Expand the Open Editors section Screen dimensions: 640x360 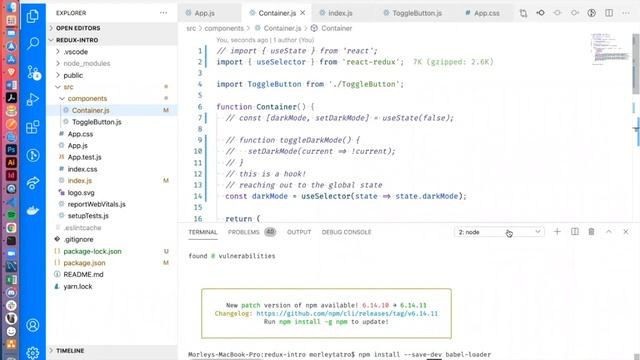(78, 28)
